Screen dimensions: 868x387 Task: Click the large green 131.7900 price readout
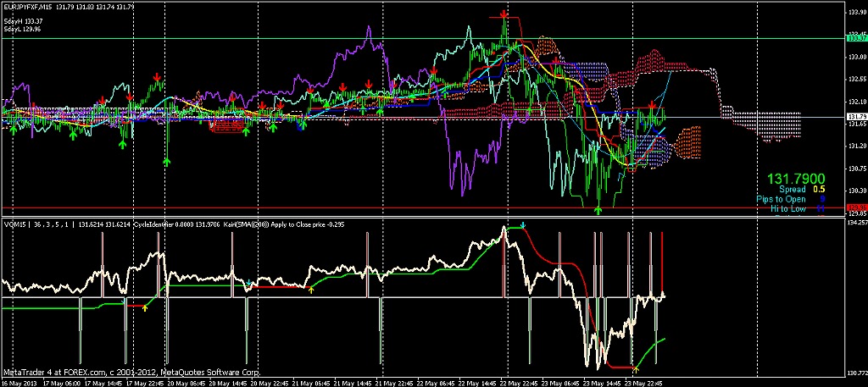796,179
